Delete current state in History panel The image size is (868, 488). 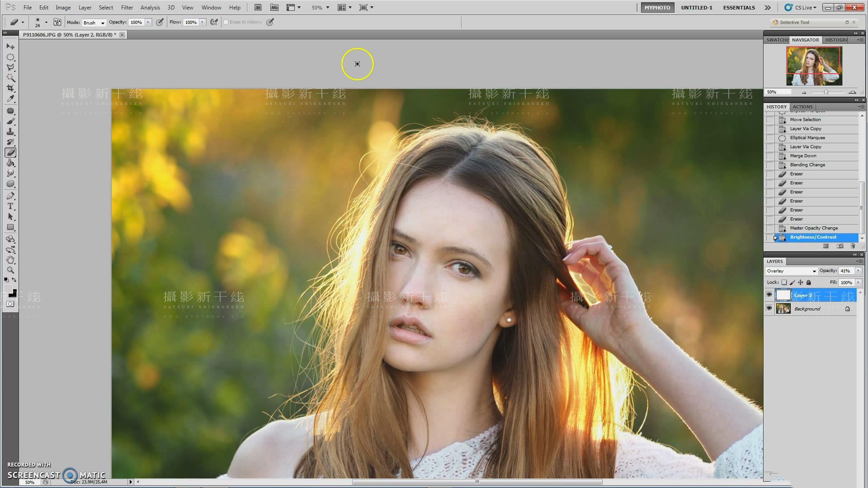pyautogui.click(x=853, y=246)
